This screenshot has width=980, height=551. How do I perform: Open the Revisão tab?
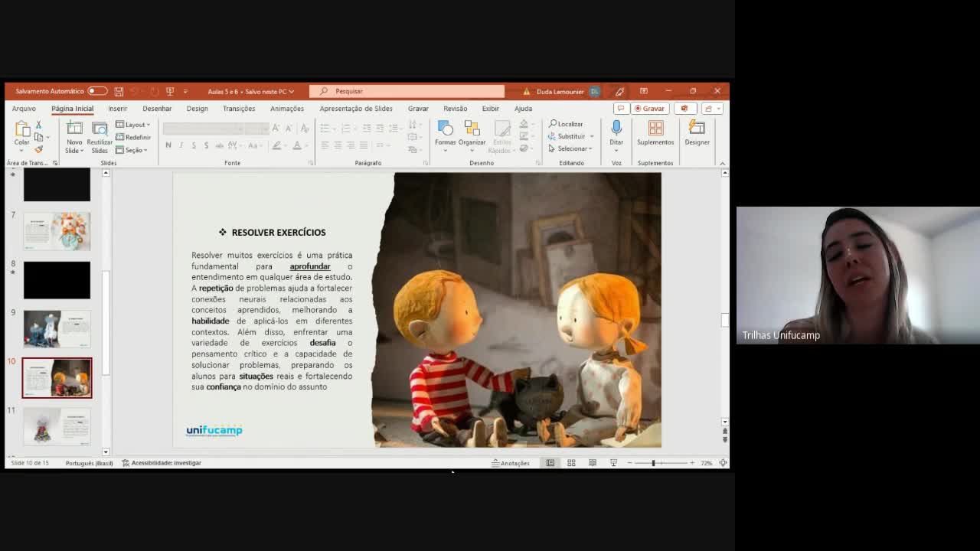(455, 109)
